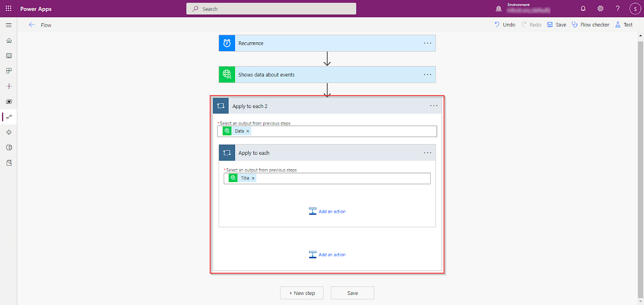Click the Shows data about events globe icon
The width and height of the screenshot is (644, 305).
227,74
